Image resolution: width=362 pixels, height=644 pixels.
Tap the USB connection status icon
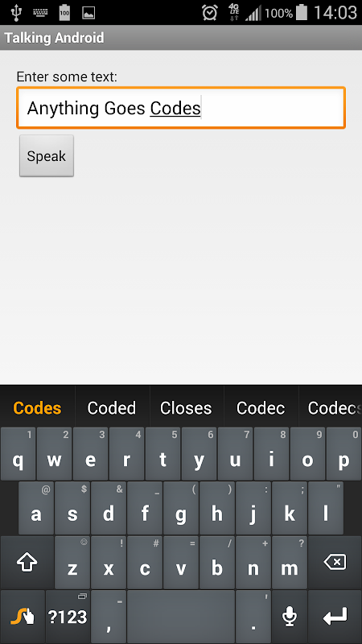click(16, 13)
